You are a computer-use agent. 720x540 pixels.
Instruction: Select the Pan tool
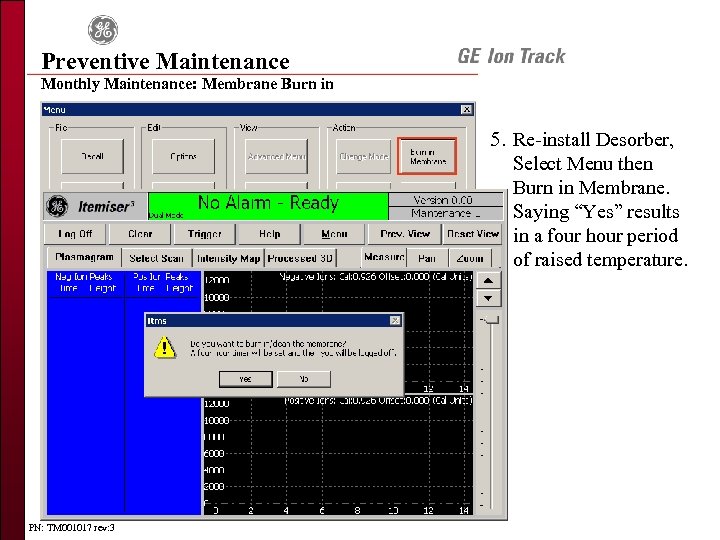tap(427, 258)
